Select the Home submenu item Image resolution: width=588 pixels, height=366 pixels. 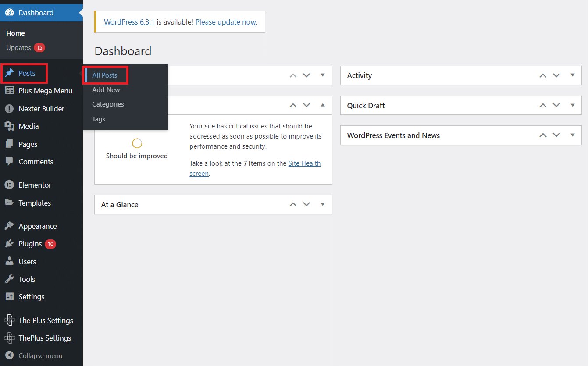(x=15, y=33)
